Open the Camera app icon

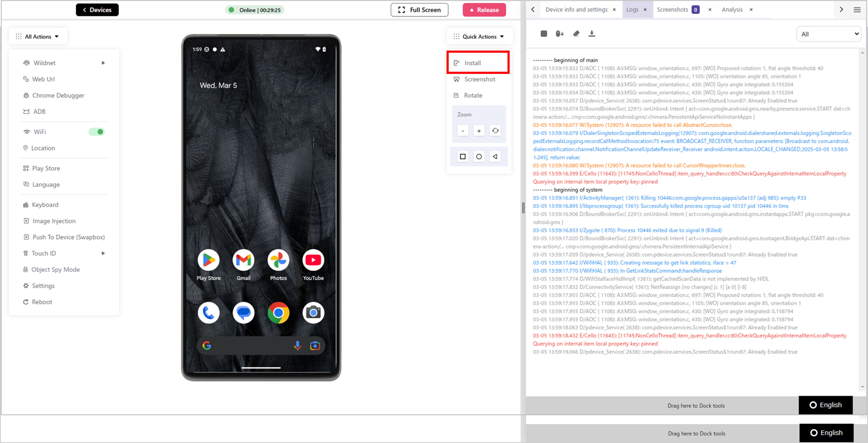(313, 313)
